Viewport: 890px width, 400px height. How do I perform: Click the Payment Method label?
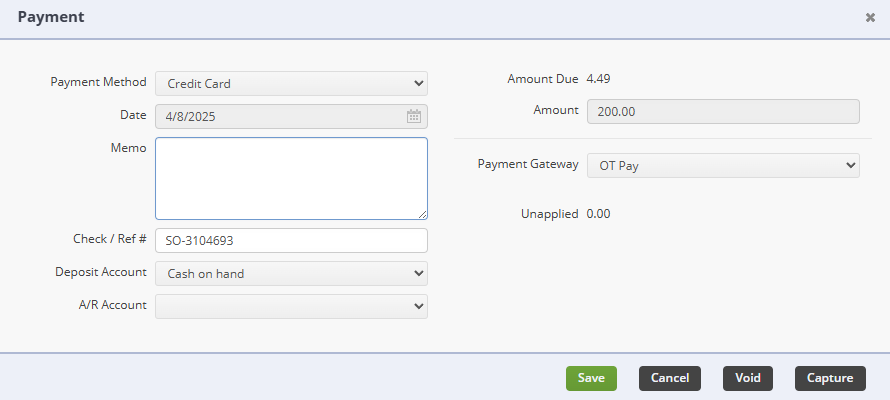[98, 82]
